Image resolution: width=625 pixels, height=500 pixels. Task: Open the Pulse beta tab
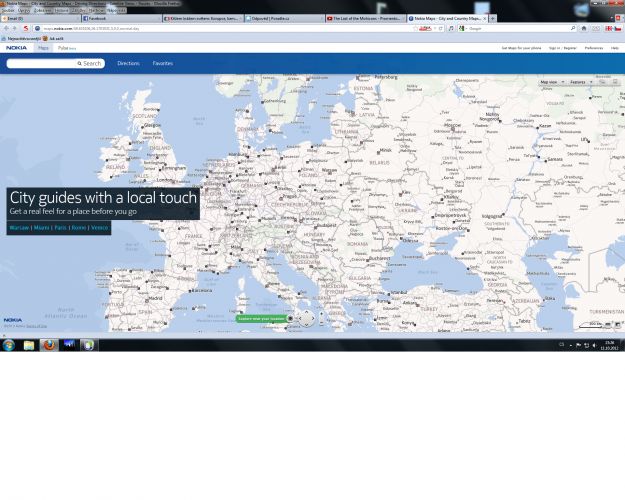tap(67, 48)
